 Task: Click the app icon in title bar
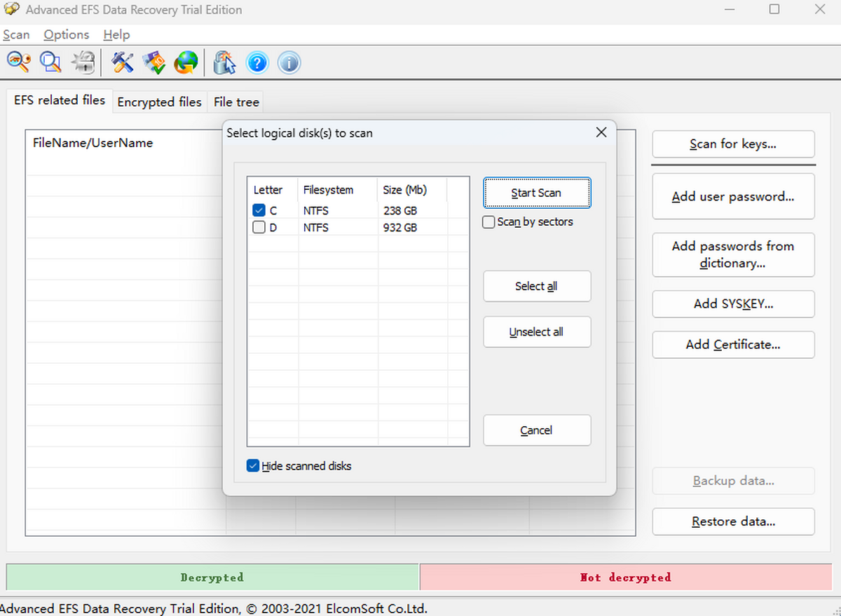11,9
